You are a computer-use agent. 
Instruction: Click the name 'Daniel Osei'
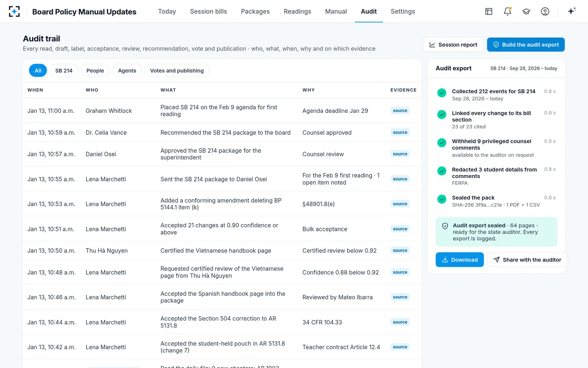[101, 154]
